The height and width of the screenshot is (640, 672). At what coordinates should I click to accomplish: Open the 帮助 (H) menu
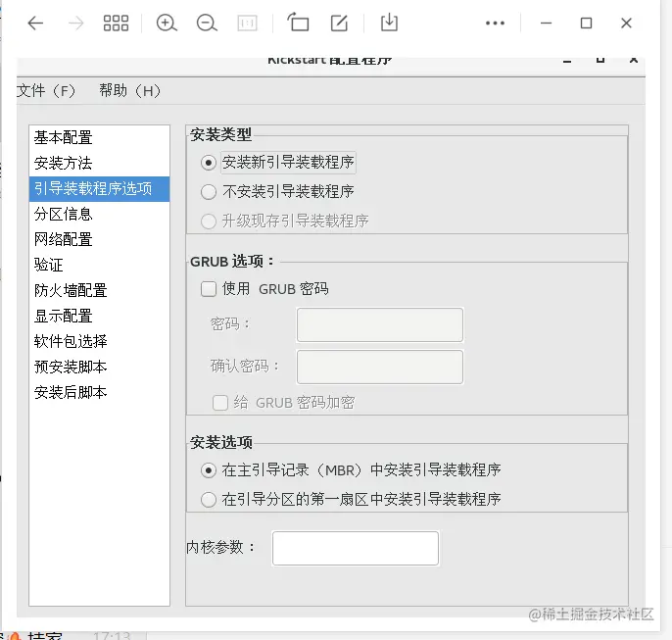click(130, 91)
